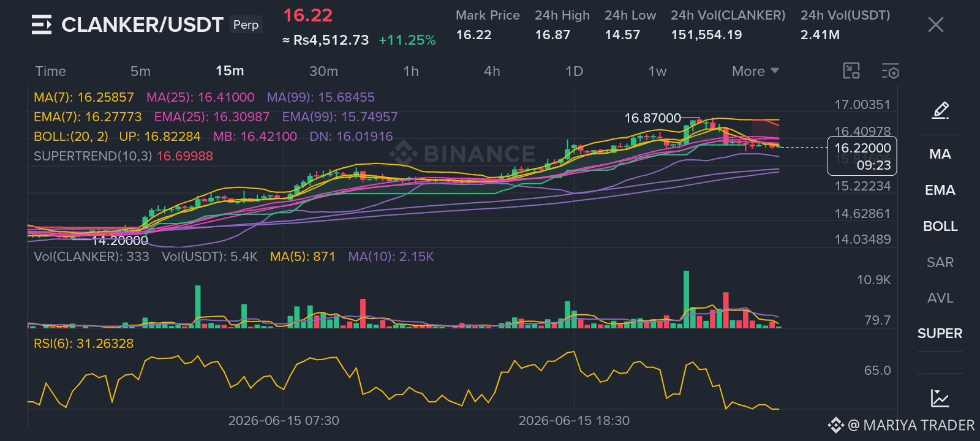The image size is (980, 441).
Task: Click the 2026-06-15 18:30 time label
Action: (574, 421)
